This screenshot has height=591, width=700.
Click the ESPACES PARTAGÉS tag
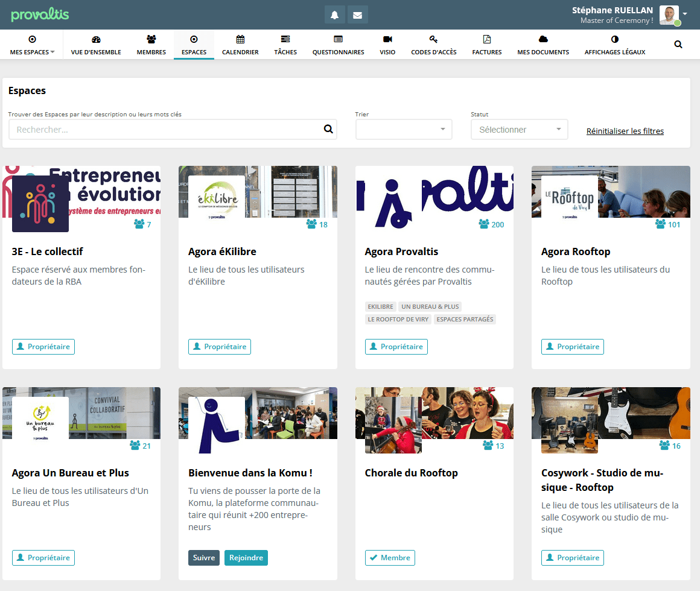(x=465, y=320)
